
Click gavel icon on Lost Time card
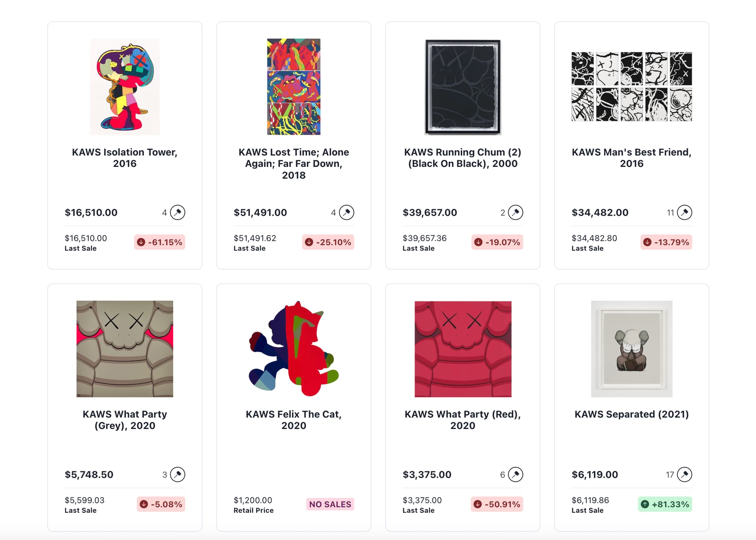(x=346, y=213)
